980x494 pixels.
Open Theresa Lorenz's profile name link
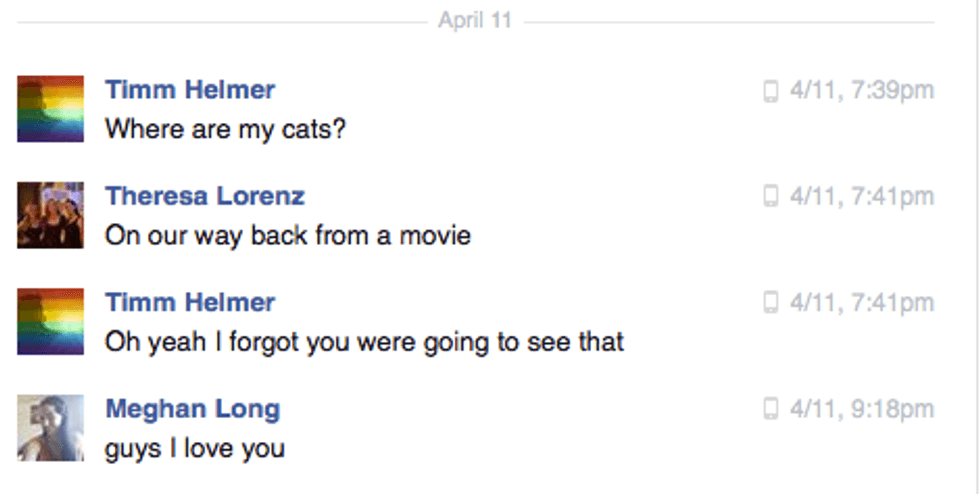point(205,196)
